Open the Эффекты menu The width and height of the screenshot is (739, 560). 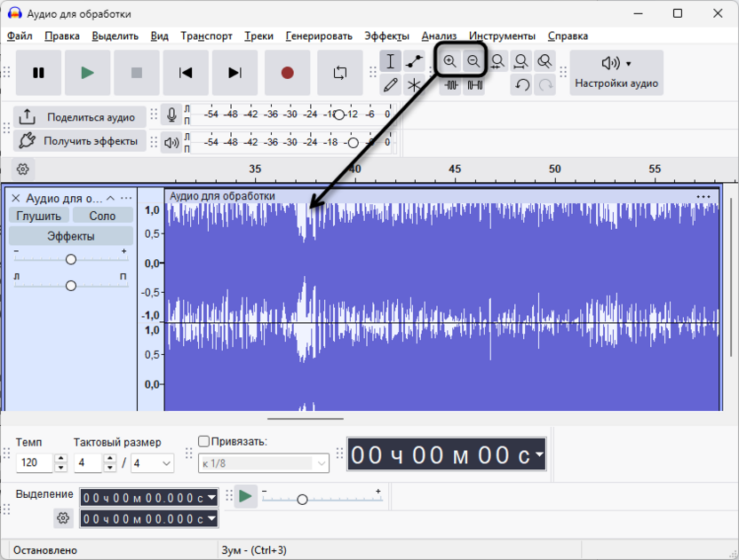click(x=387, y=36)
